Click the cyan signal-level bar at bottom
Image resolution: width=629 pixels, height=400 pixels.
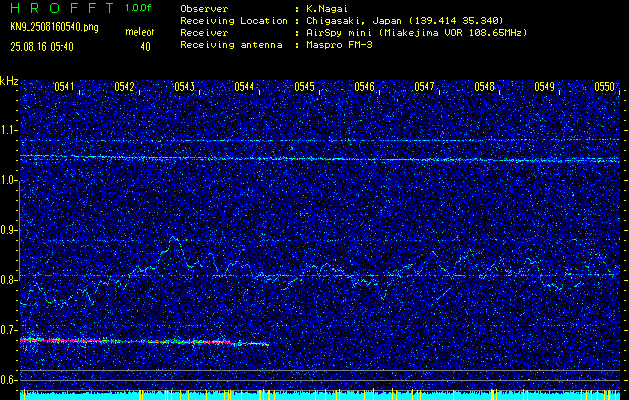point(320,396)
